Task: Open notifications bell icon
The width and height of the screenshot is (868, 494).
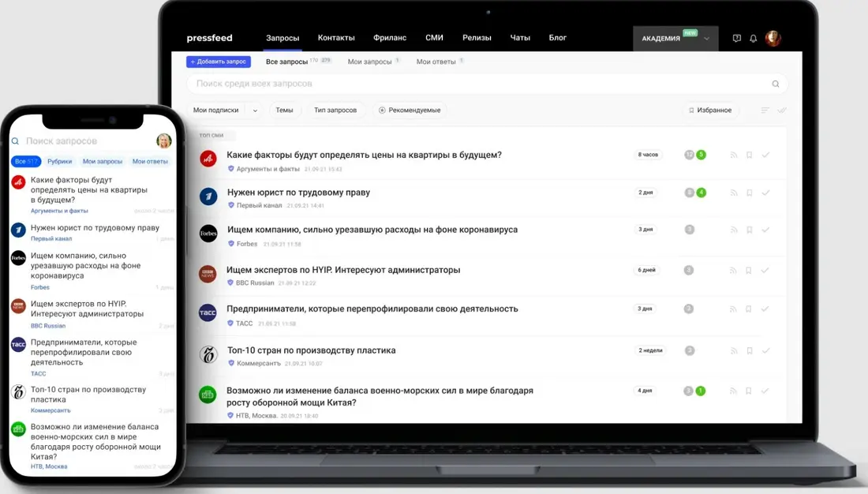Action: tap(753, 38)
